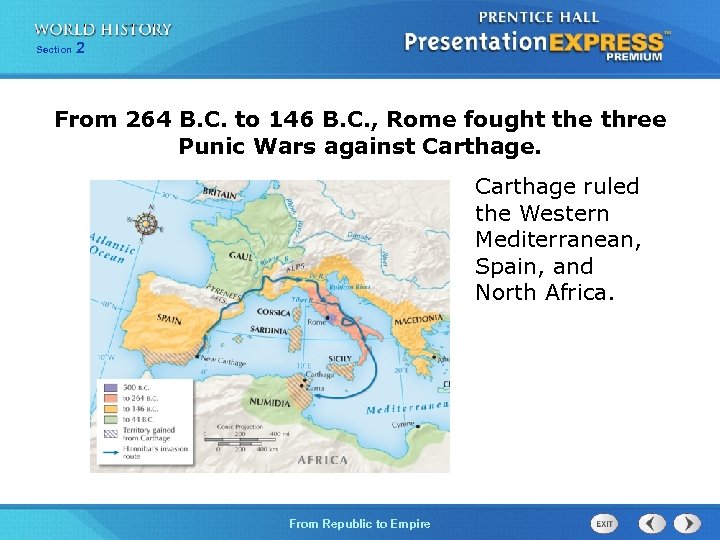Click the Presentation EXPRESS Premium logo

point(537,45)
